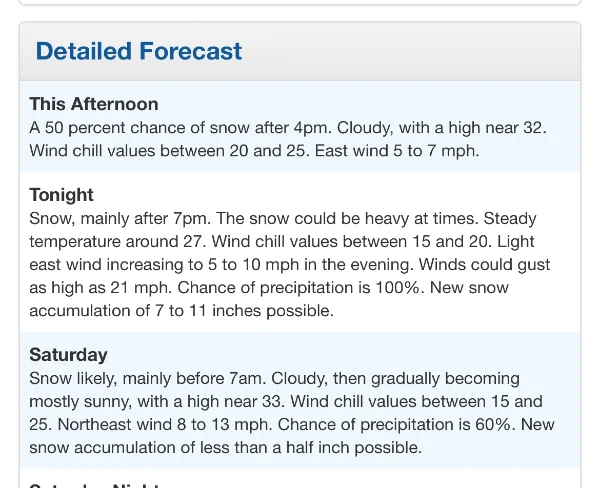Select the Saturday forecast heading
600x488 pixels.
pyautogui.click(x=68, y=355)
